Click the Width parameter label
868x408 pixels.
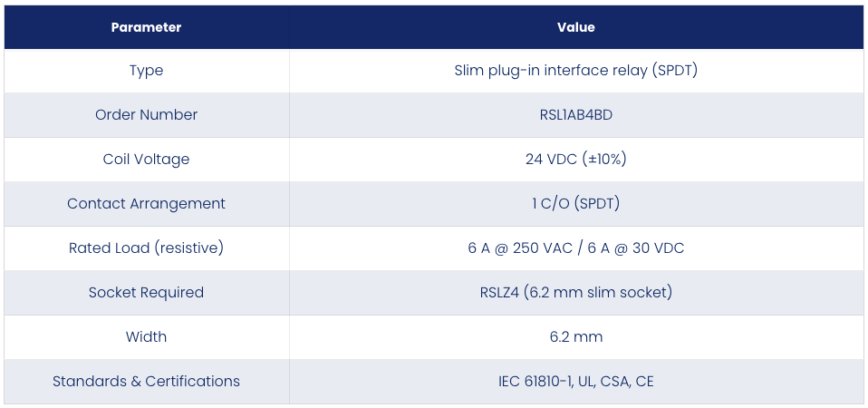point(146,336)
